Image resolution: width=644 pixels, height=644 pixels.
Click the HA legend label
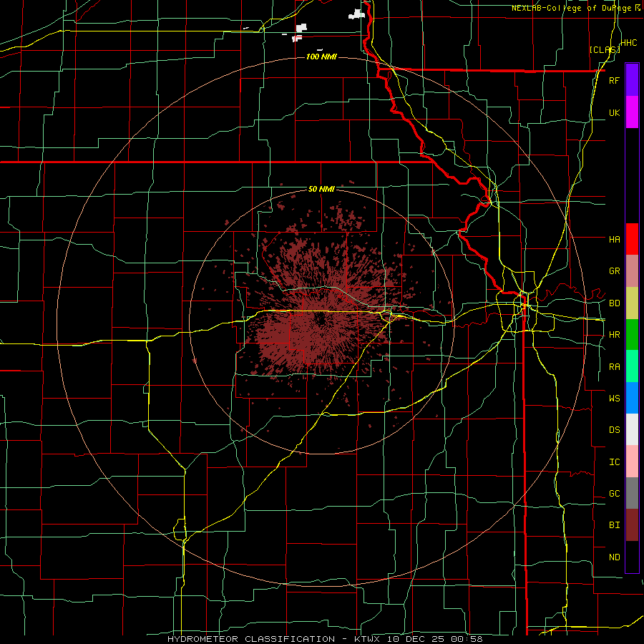(614, 239)
